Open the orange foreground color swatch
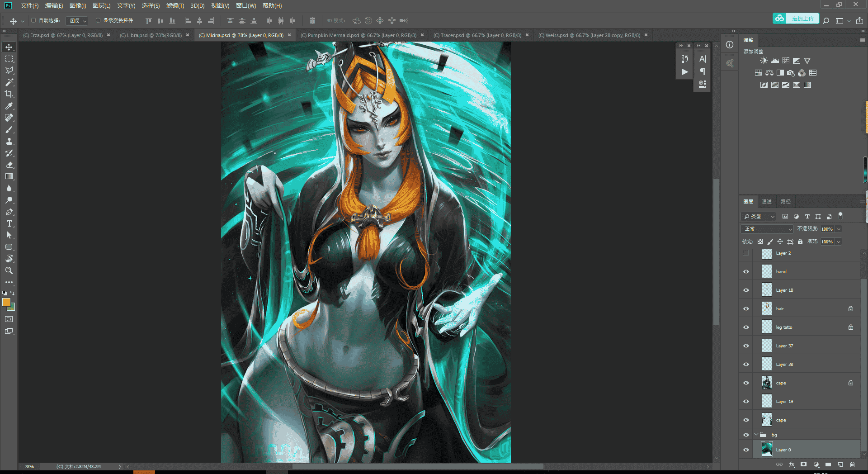The image size is (868, 474). click(x=6, y=302)
